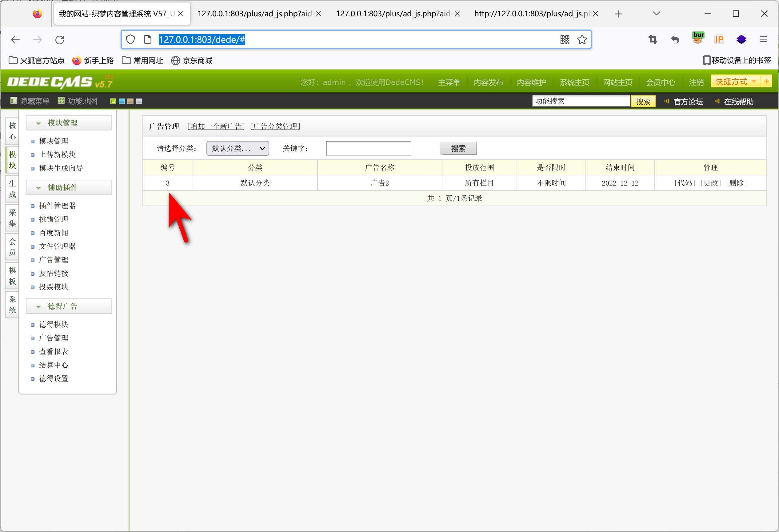
Task: Open the 默认分类 category dropdown
Action: pyautogui.click(x=238, y=149)
